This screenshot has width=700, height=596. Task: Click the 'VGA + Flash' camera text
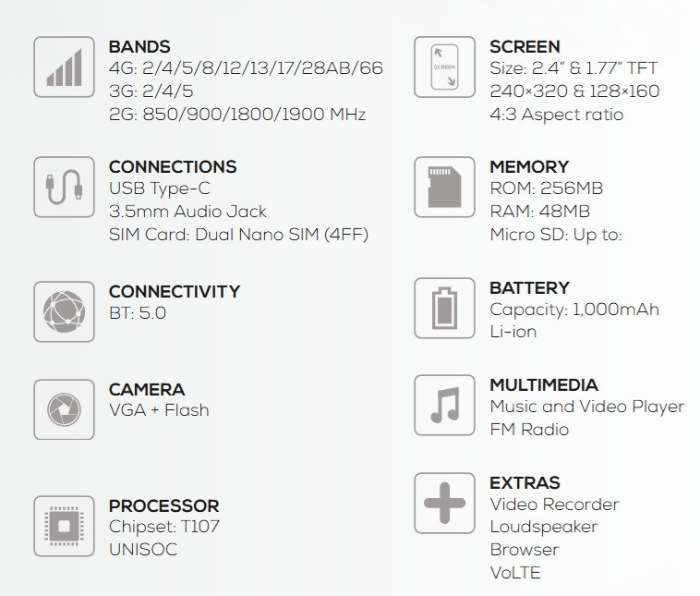click(x=159, y=410)
